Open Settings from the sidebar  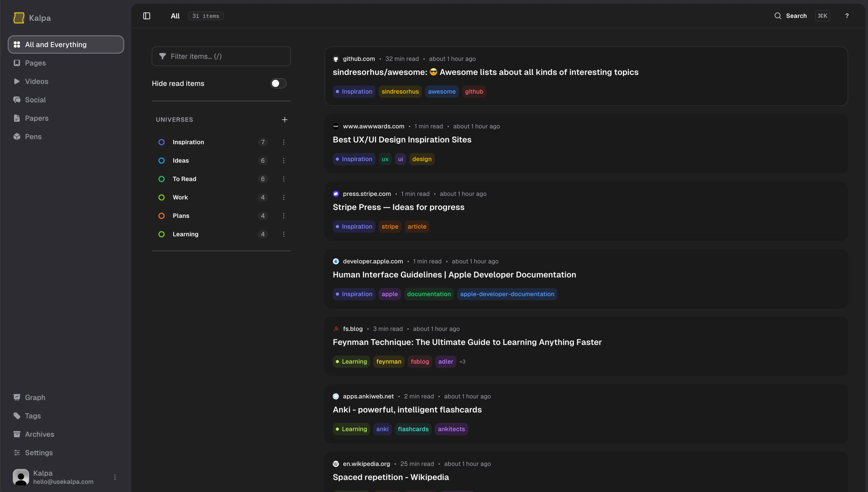(x=38, y=452)
